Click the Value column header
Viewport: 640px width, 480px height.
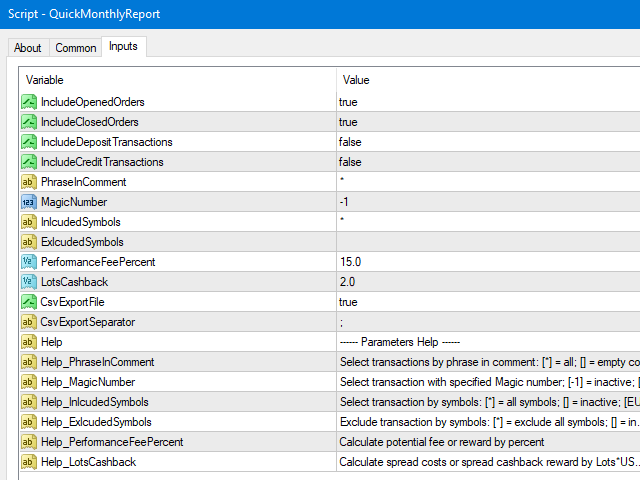pyautogui.click(x=356, y=79)
